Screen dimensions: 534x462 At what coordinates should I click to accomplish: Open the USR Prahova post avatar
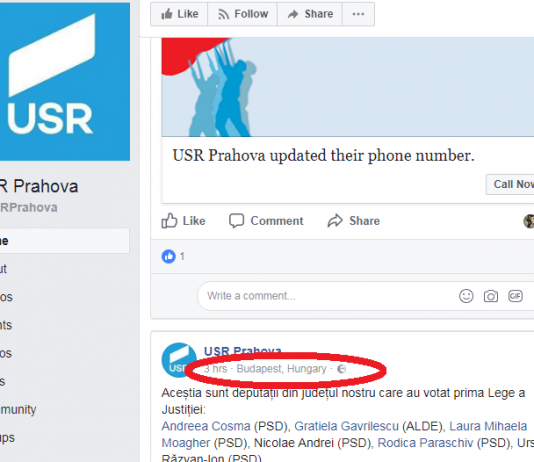179,360
